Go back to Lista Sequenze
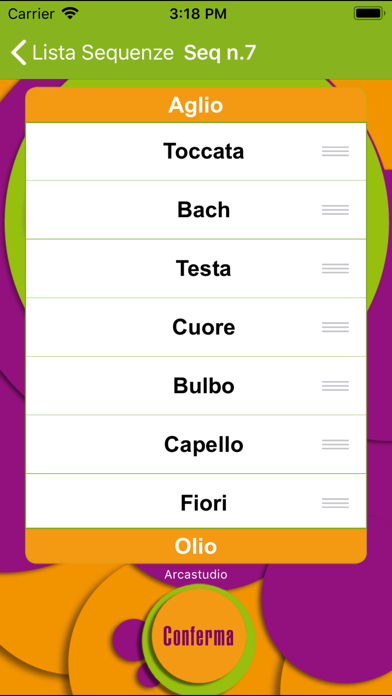The image size is (392, 696). tap(92, 53)
